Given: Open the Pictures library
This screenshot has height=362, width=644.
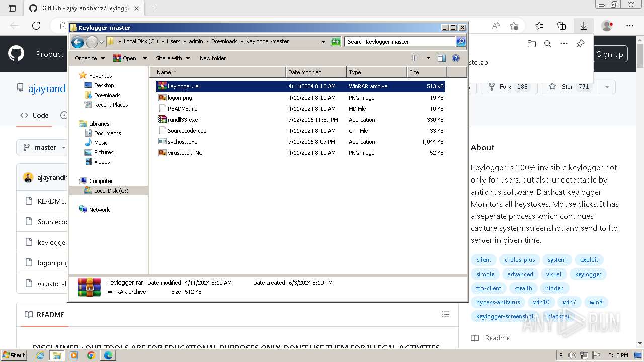Looking at the screenshot, I should click(104, 152).
